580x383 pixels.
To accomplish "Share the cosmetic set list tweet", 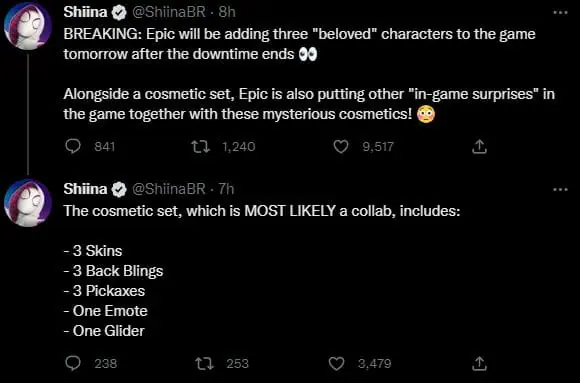I will pyautogui.click(x=479, y=363).
